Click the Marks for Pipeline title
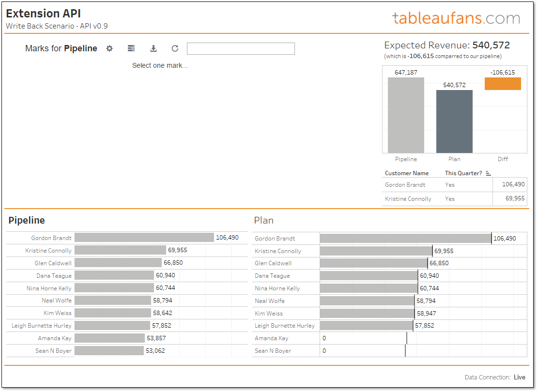The height and width of the screenshot is (392, 538). (61, 48)
